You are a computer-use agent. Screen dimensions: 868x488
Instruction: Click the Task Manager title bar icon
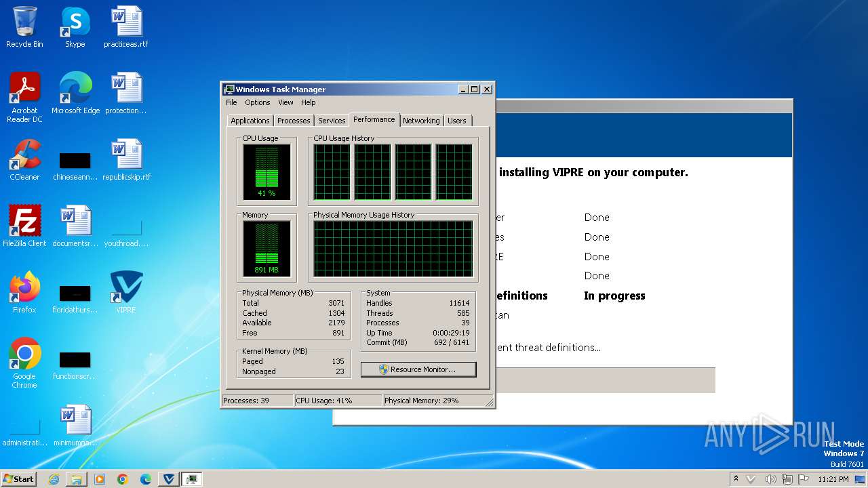pyautogui.click(x=229, y=89)
